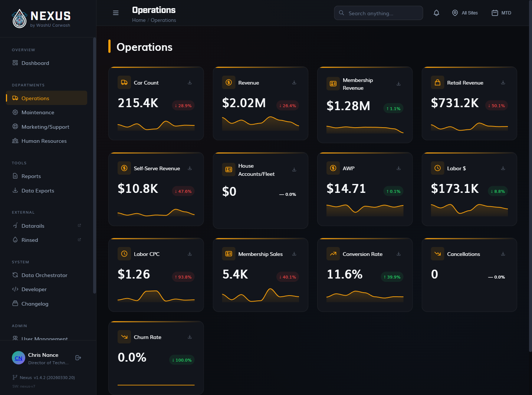Click the Home breadcrumb link
This screenshot has width=532, height=395.
pos(139,20)
